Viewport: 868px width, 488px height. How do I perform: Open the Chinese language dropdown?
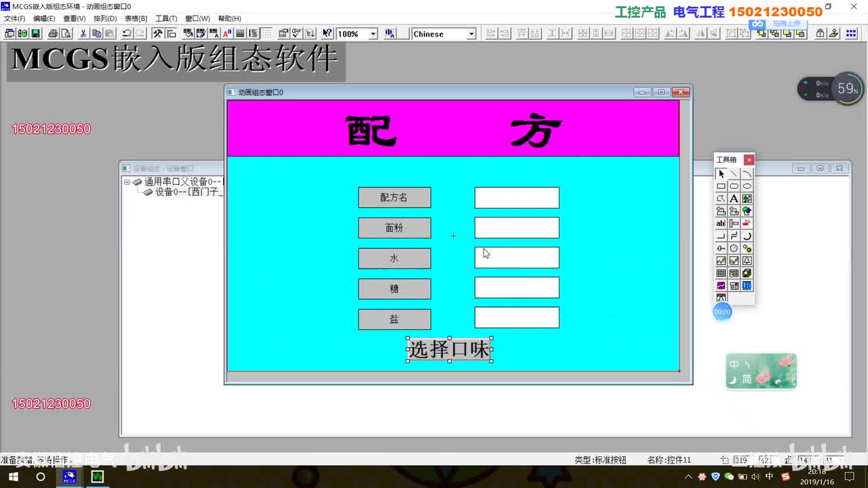point(471,34)
